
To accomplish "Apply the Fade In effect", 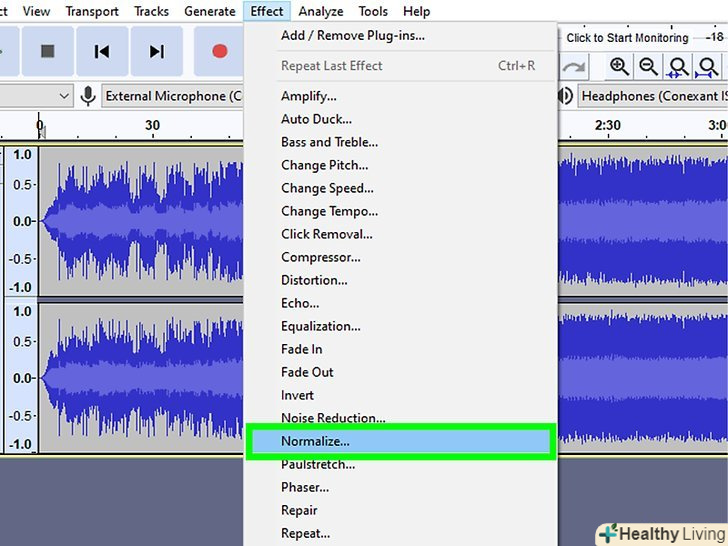I will [x=401, y=349].
